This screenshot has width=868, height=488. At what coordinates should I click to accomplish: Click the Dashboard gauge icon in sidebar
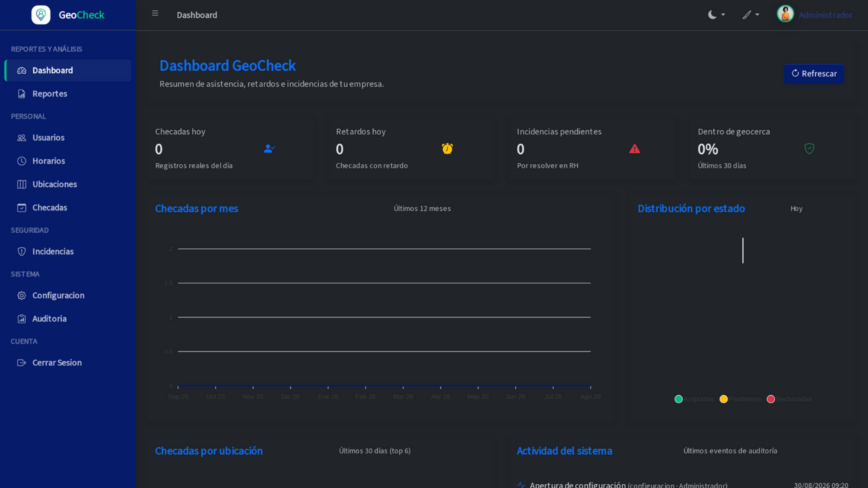tap(22, 70)
